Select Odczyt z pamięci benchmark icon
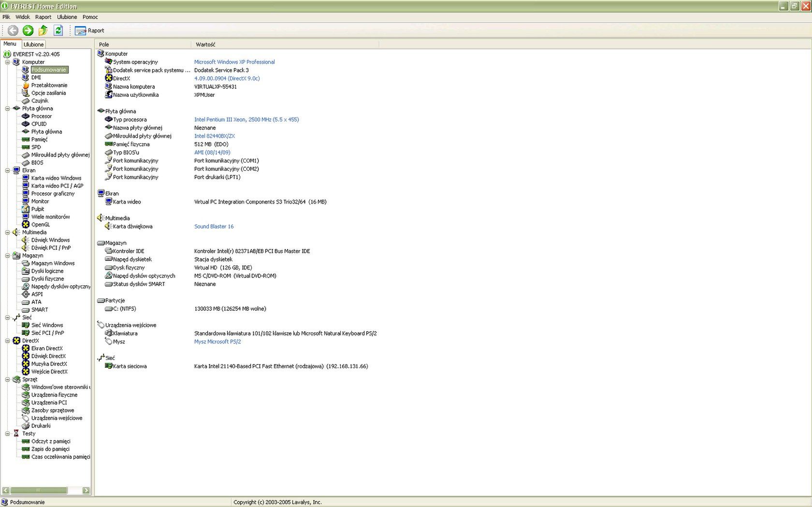 [x=26, y=441]
